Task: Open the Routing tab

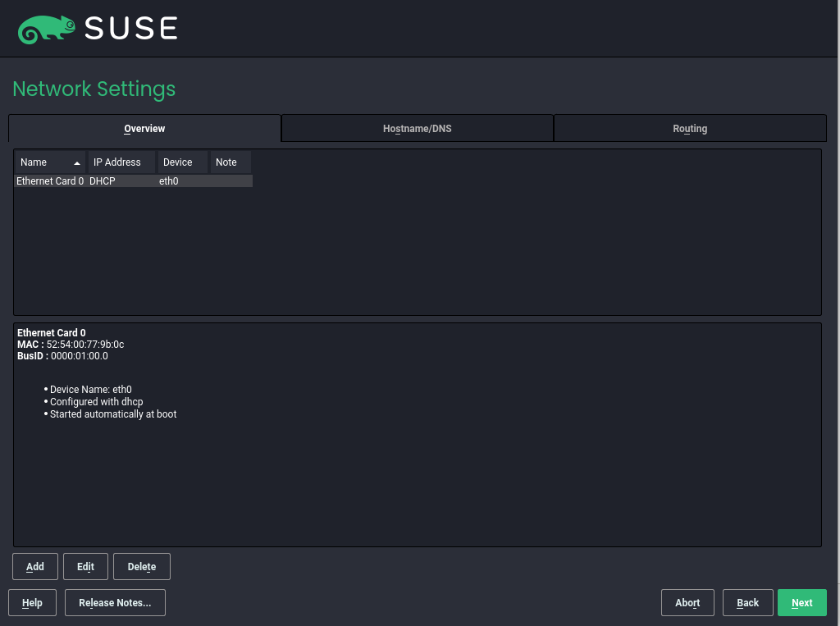Action: click(x=689, y=128)
